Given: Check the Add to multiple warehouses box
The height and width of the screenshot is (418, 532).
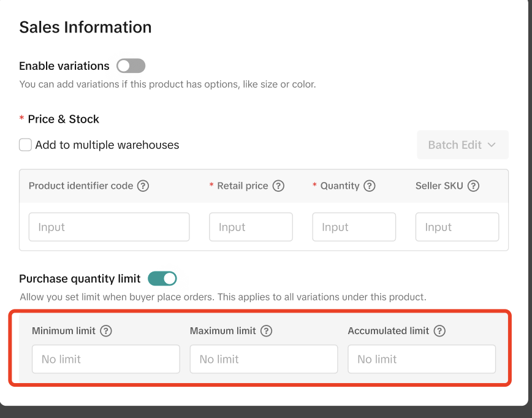Looking at the screenshot, I should coord(25,145).
